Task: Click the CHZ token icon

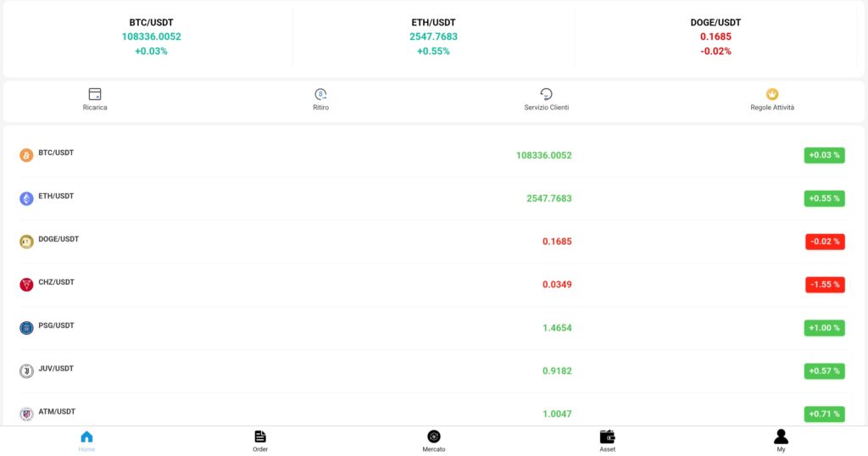Action: pyautogui.click(x=26, y=285)
